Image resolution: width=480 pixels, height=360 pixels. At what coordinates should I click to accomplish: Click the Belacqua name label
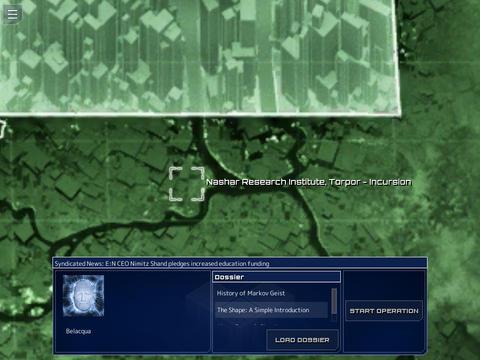(78, 331)
